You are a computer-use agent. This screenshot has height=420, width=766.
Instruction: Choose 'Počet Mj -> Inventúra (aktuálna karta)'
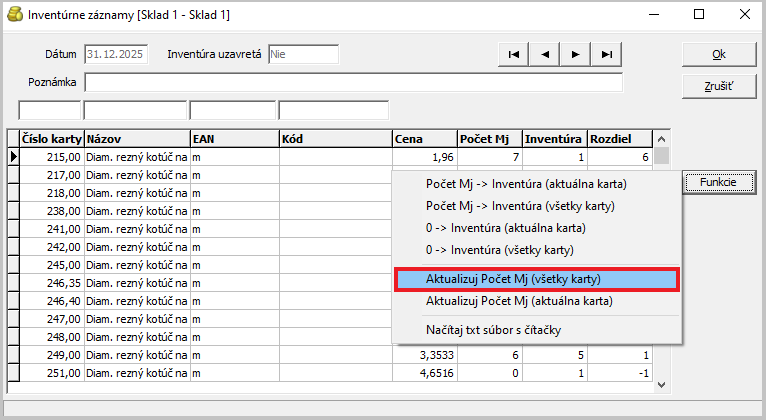point(526,184)
